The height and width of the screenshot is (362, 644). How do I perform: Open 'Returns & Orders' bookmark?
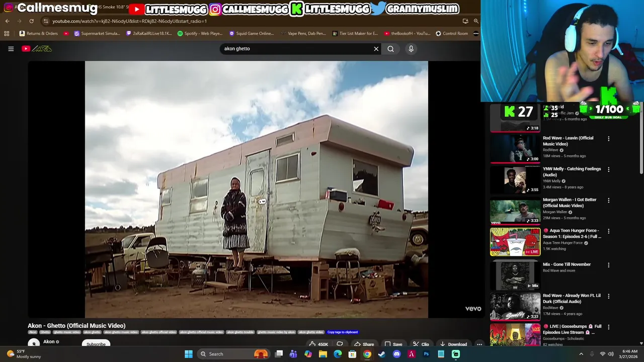click(x=39, y=34)
